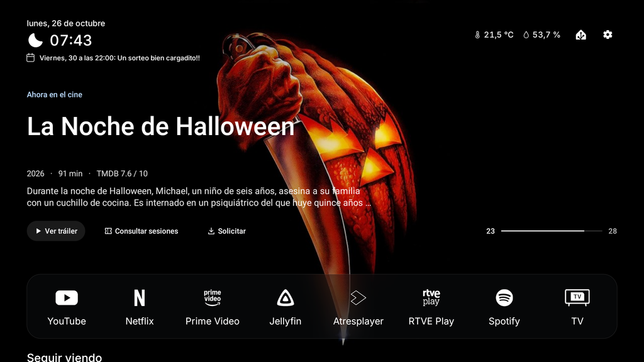
Task: Click the 91 min runtime text
Action: 70,173
